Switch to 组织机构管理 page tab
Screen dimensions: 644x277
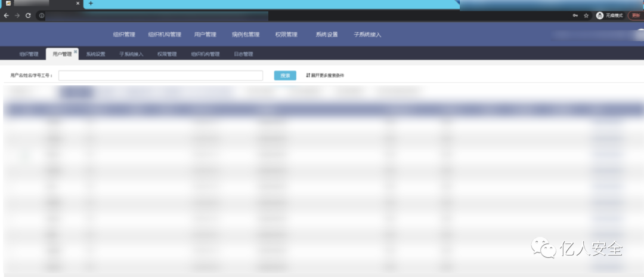[x=205, y=54]
